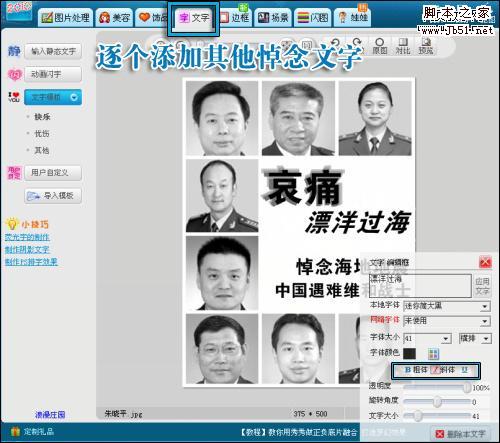The image size is (500, 443).
Task: Toggle the U underline option
Action: 465,370
